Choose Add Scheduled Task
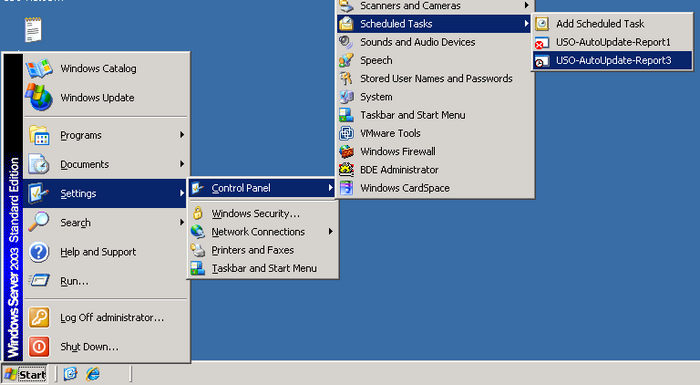This screenshot has height=385, width=700. click(x=612, y=24)
